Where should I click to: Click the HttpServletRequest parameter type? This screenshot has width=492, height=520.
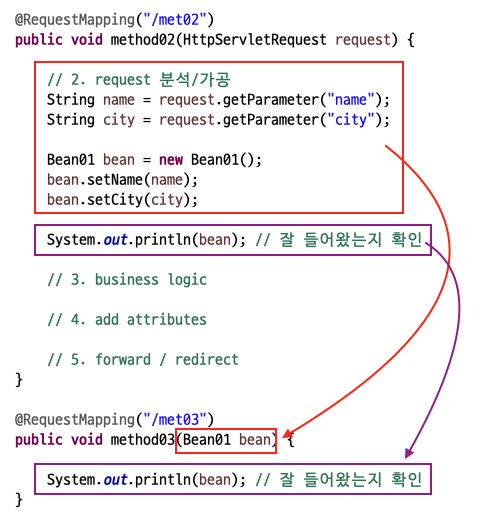(255, 40)
